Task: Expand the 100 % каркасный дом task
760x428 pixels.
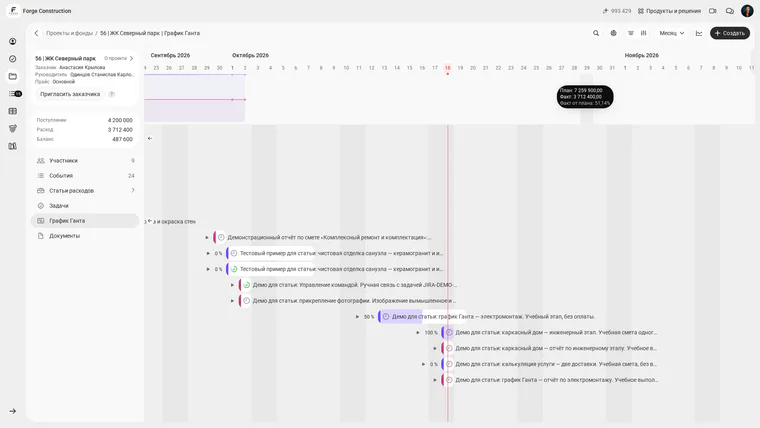Action: pos(418,333)
